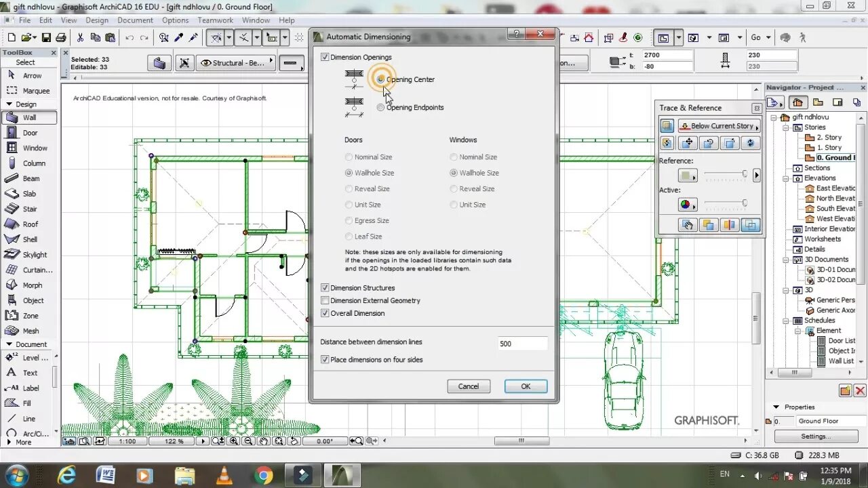Open Project Map icon in Navigator

click(x=797, y=102)
